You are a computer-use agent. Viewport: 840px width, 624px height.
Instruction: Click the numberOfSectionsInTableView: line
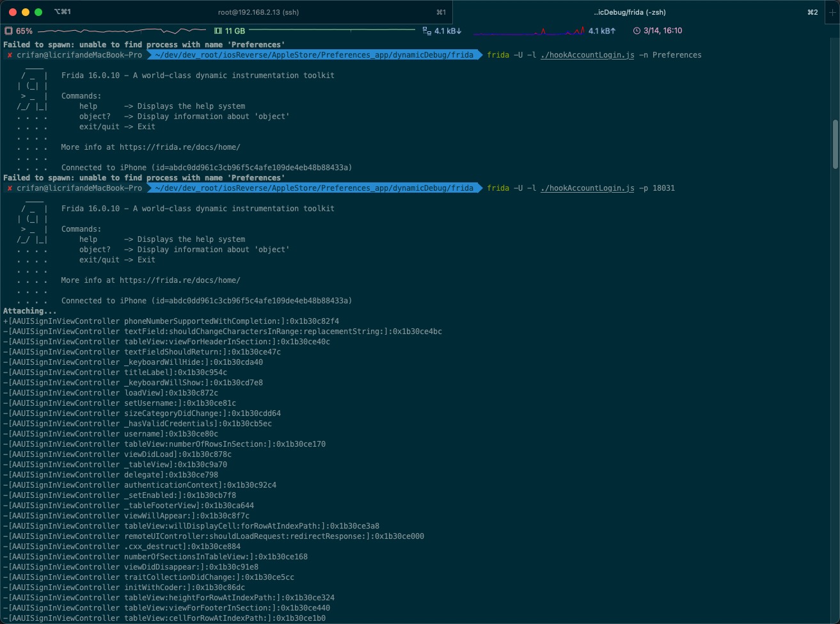pyautogui.click(x=155, y=557)
